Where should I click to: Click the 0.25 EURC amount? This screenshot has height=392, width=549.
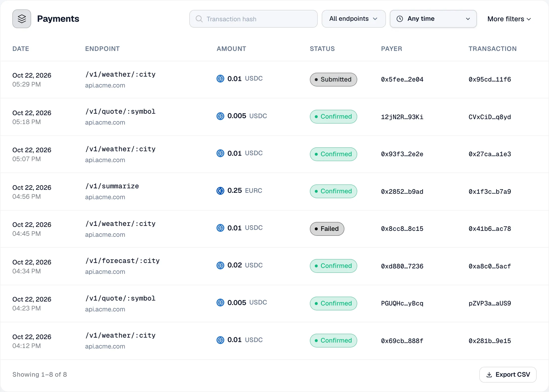pyautogui.click(x=239, y=191)
